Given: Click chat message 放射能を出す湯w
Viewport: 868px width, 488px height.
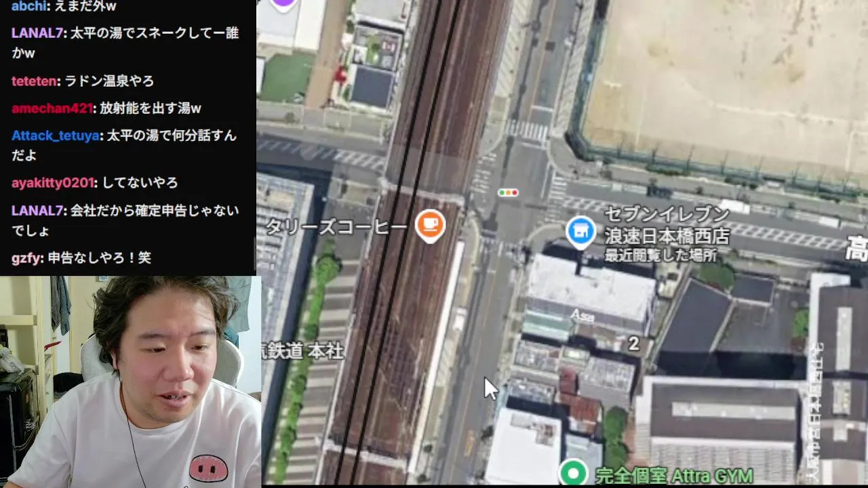Looking at the screenshot, I should click(x=151, y=108).
